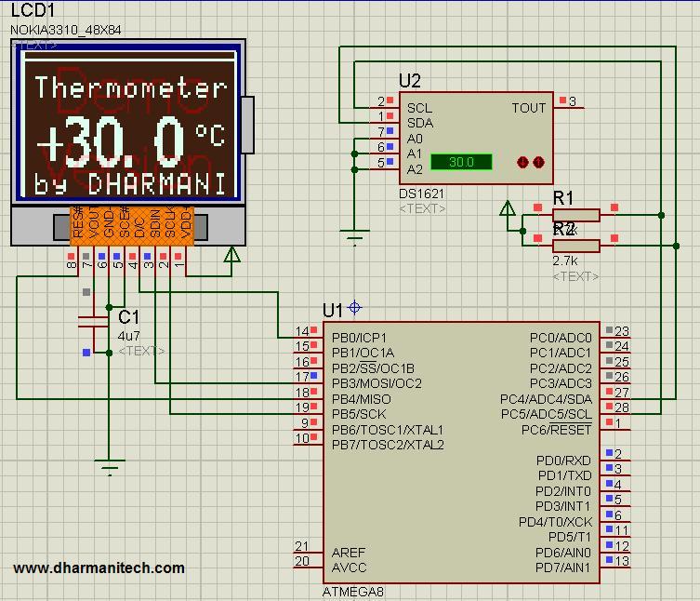The image size is (700, 601).
Task: Select the ATMEGA8 microcontroller U1 component
Action: (x=461, y=452)
